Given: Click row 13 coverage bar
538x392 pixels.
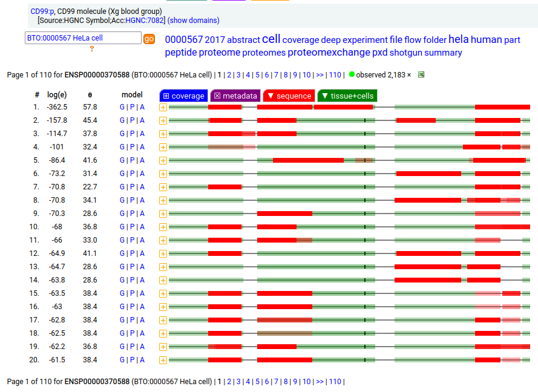Looking at the screenshot, I should tap(349, 267).
